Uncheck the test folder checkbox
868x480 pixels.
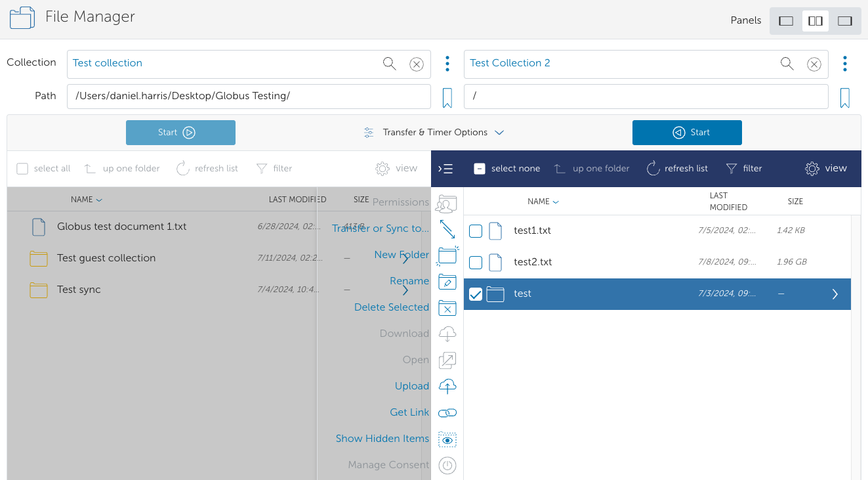pos(476,294)
